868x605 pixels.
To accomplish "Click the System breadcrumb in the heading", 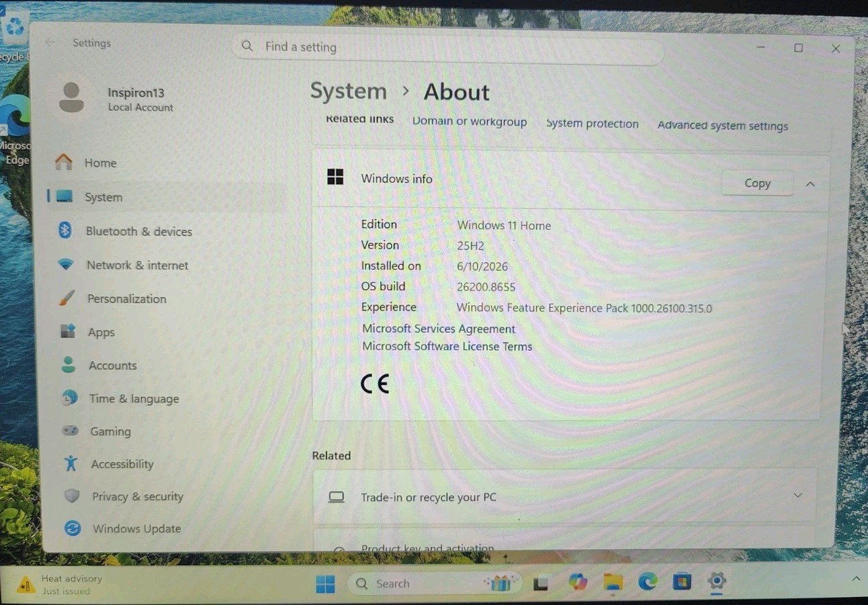I will 348,91.
